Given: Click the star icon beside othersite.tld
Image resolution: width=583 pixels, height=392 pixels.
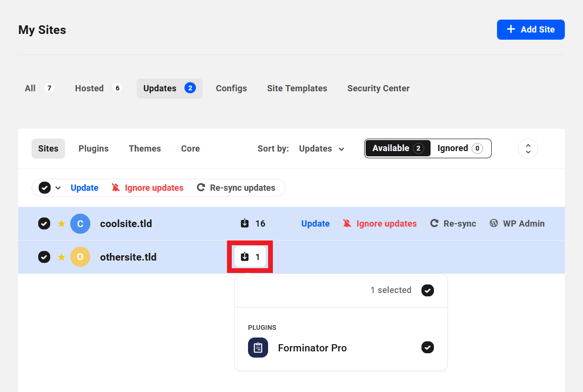Looking at the screenshot, I should click(61, 257).
